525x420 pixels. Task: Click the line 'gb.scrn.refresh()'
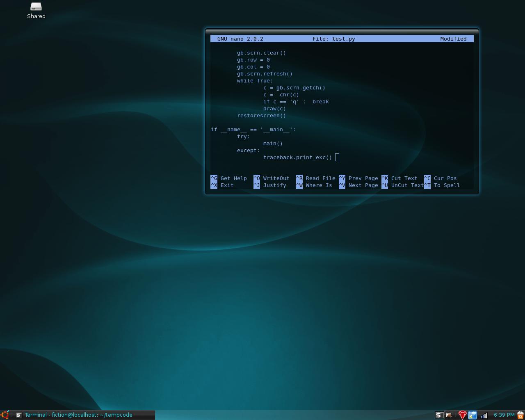coord(265,73)
